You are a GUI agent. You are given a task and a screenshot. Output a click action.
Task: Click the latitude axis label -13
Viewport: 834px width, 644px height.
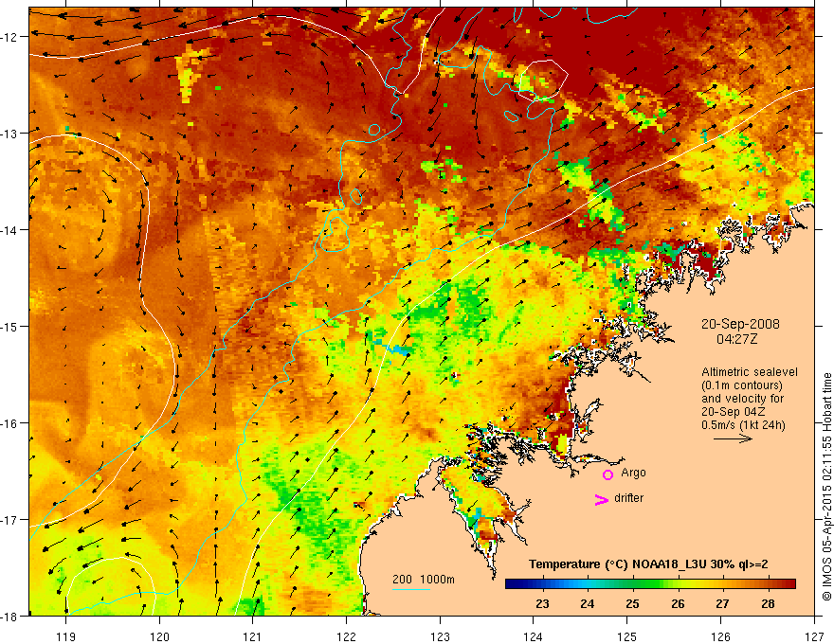click(x=9, y=134)
